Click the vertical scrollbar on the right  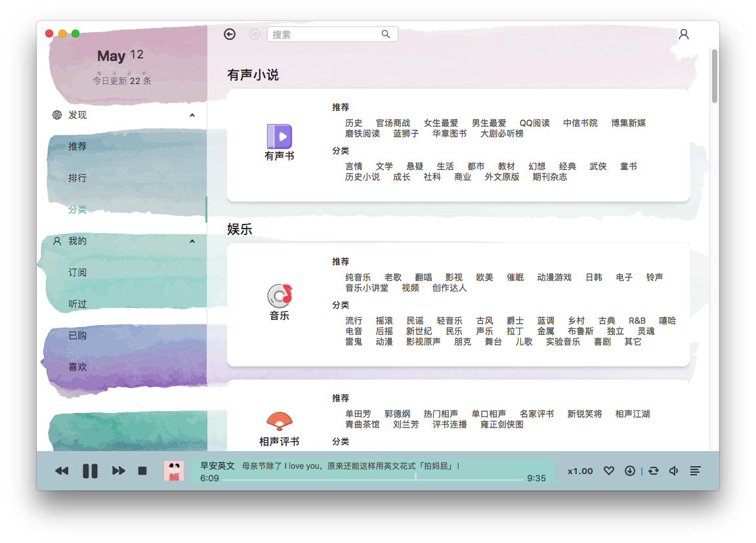tap(715, 76)
